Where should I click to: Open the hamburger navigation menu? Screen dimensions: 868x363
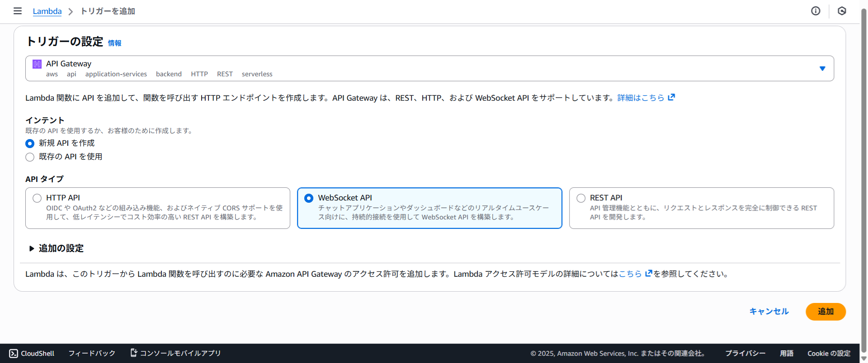pos(18,11)
